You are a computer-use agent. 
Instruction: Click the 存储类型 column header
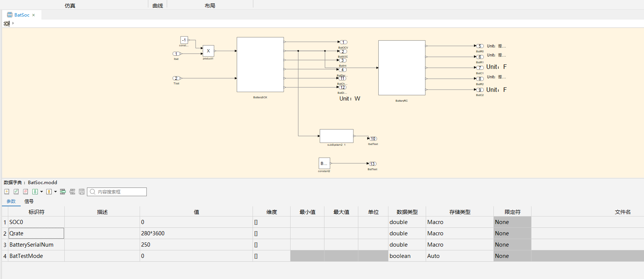pyautogui.click(x=460, y=212)
